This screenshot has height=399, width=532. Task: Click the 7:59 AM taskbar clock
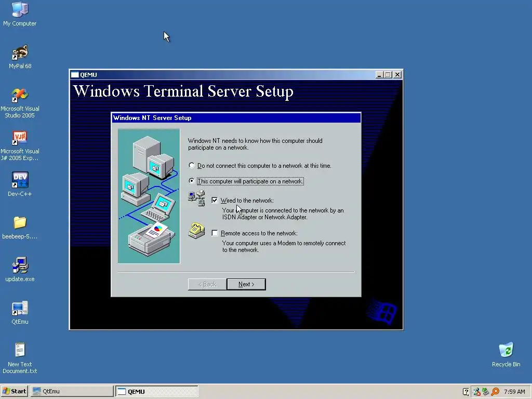(514, 392)
